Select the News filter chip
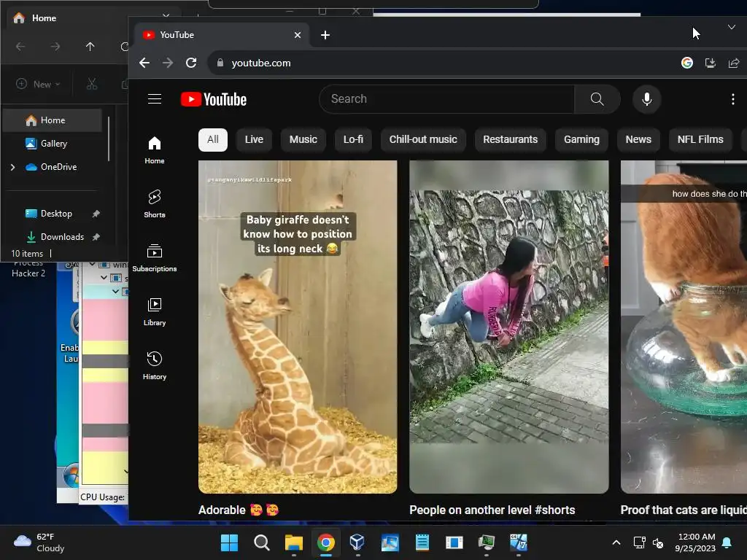Image resolution: width=747 pixels, height=560 pixels. [x=638, y=139]
